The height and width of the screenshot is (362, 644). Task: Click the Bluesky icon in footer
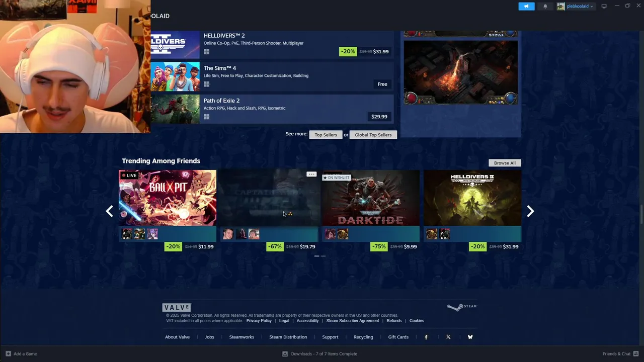[x=470, y=337]
